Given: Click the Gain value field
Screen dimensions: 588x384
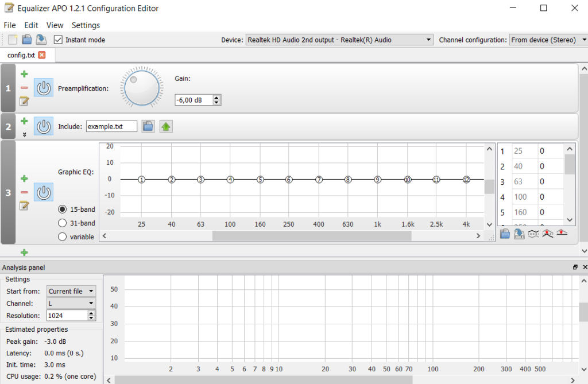Looking at the screenshot, I should coord(194,100).
